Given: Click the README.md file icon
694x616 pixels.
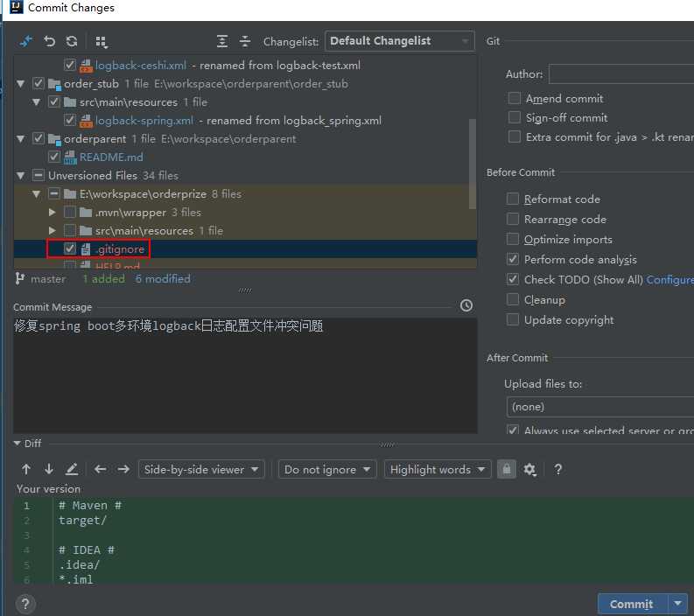Looking at the screenshot, I should [70, 157].
